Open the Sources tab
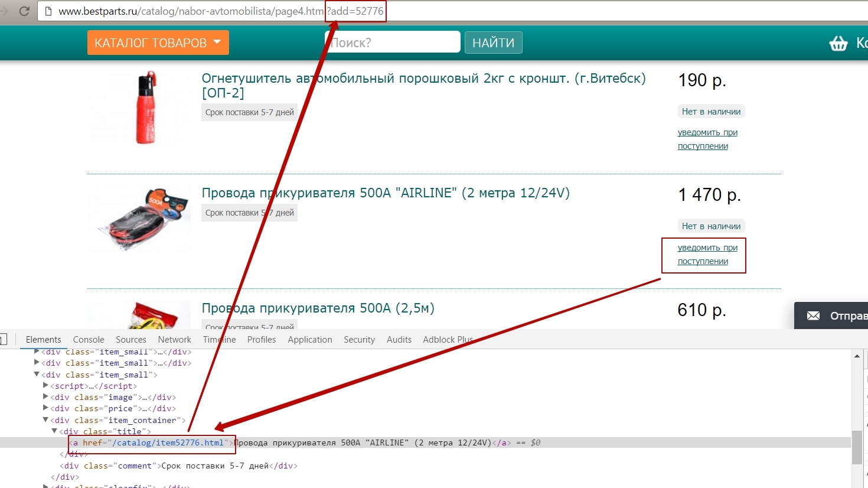Viewport: 868px width, 488px height. click(131, 340)
